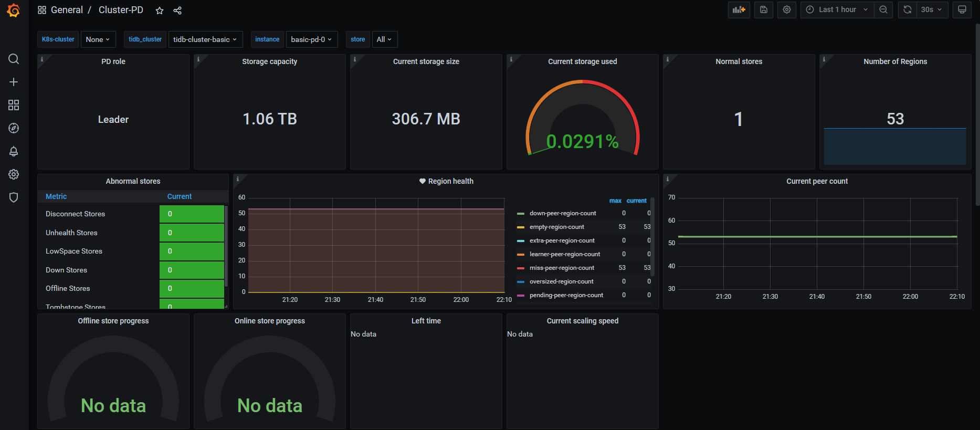This screenshot has height=430, width=980.
Task: Show info icon on Current storage used panel
Action: 511,59
